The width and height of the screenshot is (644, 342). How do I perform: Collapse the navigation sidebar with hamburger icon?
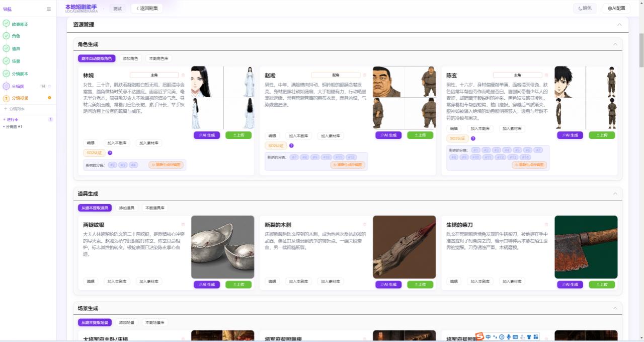(x=49, y=9)
